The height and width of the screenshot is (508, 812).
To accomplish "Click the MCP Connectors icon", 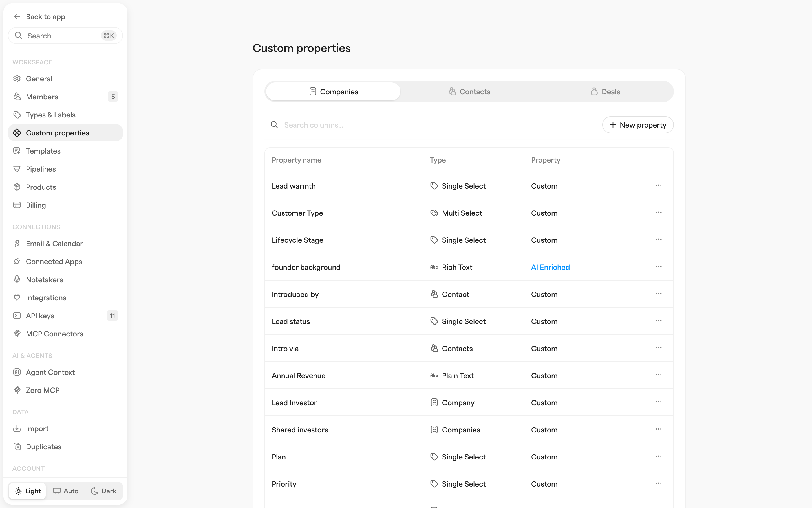I will point(17,334).
